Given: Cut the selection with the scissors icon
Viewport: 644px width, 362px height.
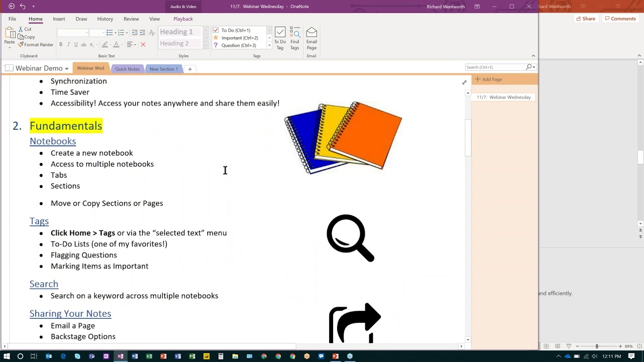Looking at the screenshot, I should click(x=25, y=29).
